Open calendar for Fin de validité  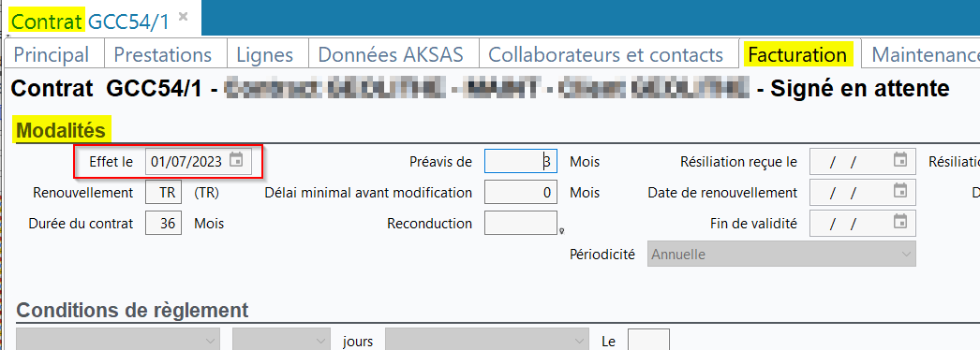pos(899,221)
